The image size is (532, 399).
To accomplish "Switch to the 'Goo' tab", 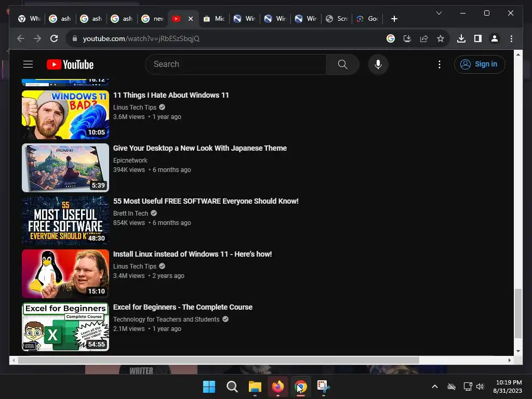I will [367, 19].
